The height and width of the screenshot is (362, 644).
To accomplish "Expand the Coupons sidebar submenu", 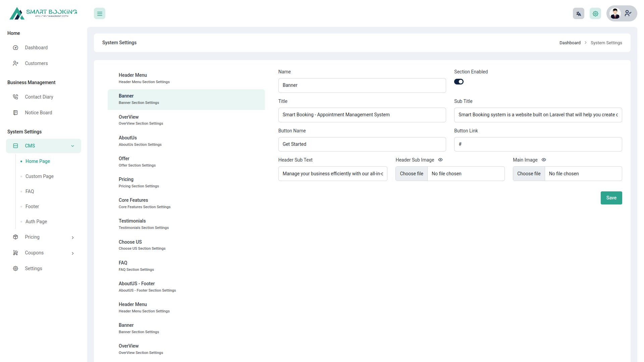I will 73,253.
